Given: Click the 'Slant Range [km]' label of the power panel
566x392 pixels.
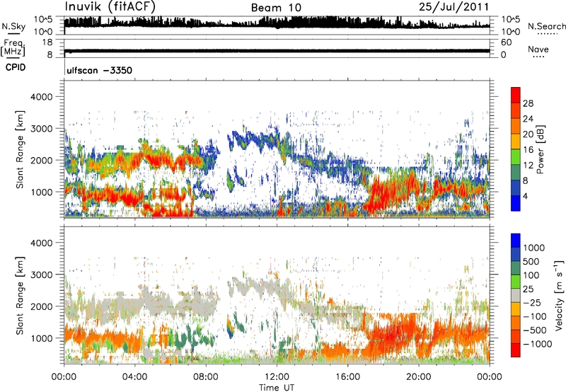Looking at the screenshot, I should click(20, 149).
